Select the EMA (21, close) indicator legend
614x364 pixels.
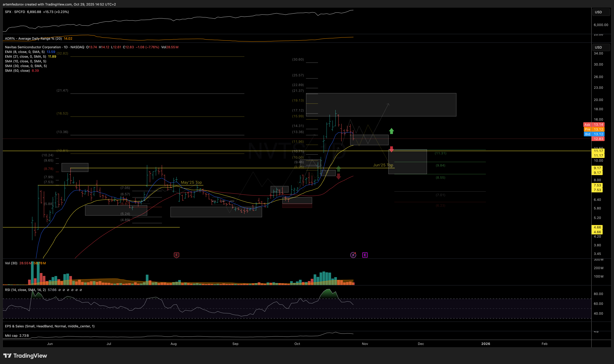click(25, 56)
